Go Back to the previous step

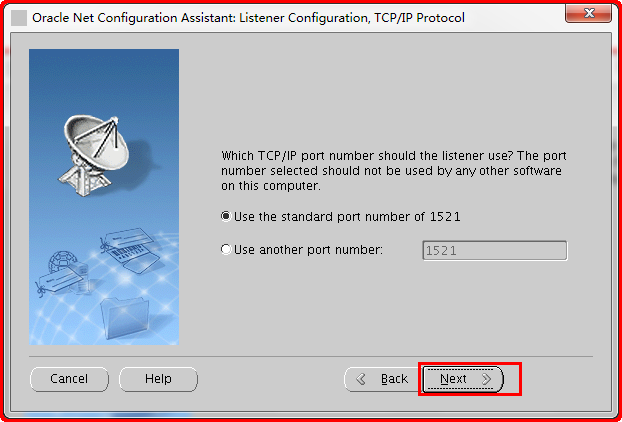(381, 379)
